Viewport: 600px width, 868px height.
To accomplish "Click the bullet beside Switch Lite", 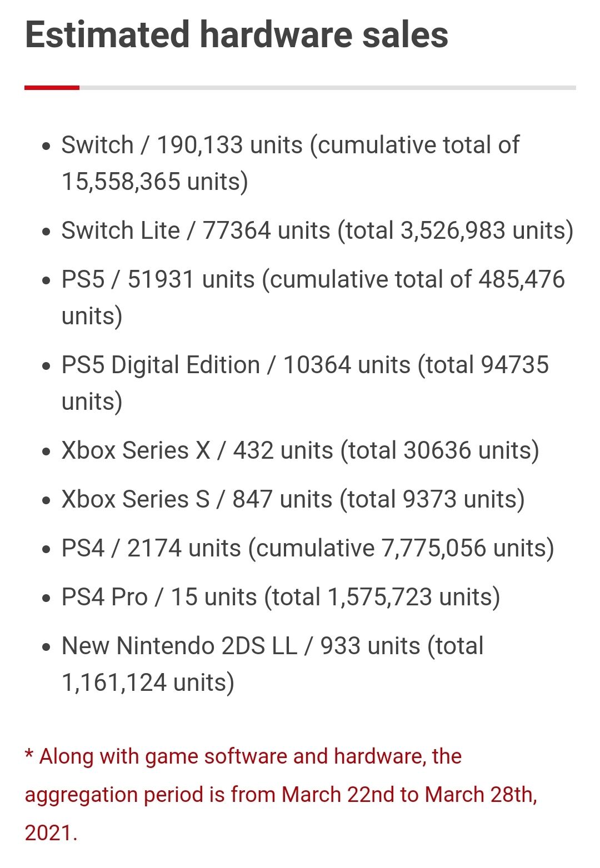I will tap(47, 232).
